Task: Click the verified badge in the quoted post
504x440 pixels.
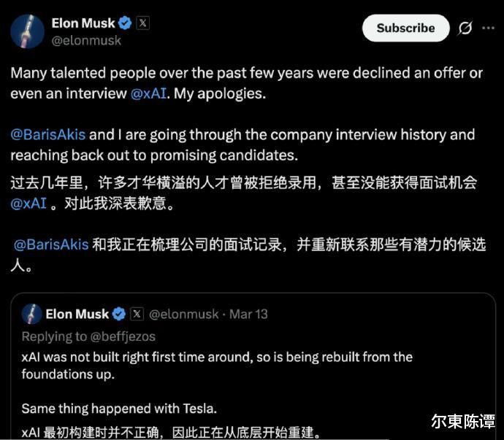Action: click(119, 314)
